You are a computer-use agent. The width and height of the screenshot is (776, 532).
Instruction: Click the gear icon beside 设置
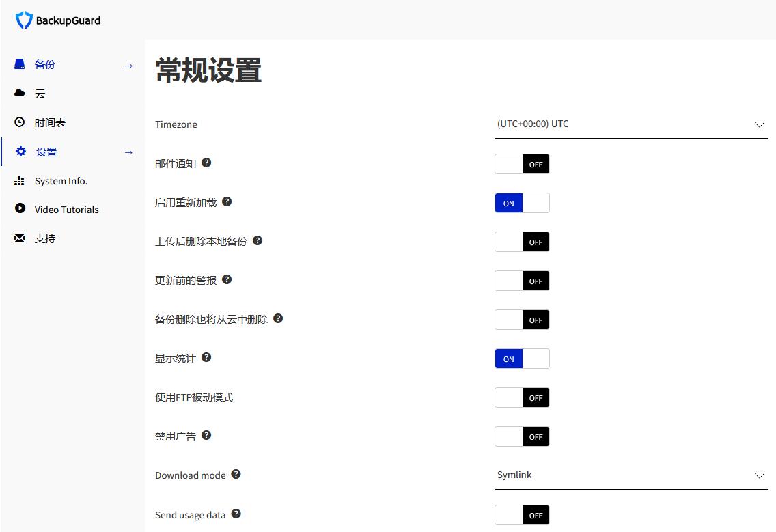point(20,152)
